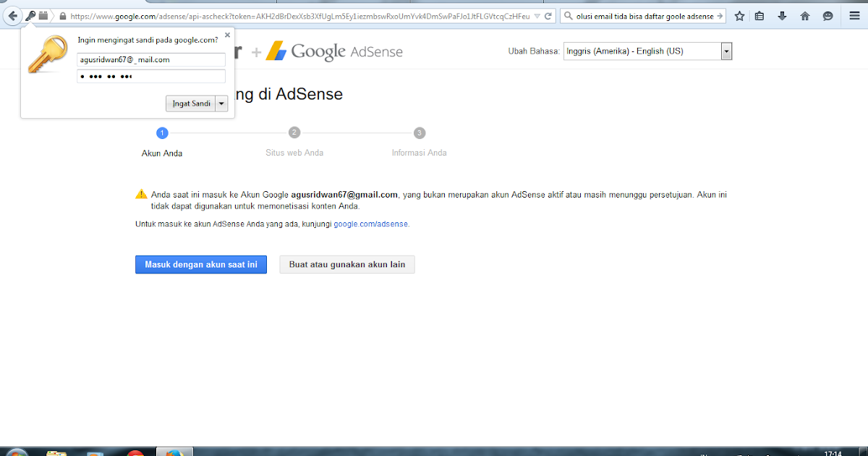
Task: Open the Firefox hamburger menu
Action: click(854, 16)
